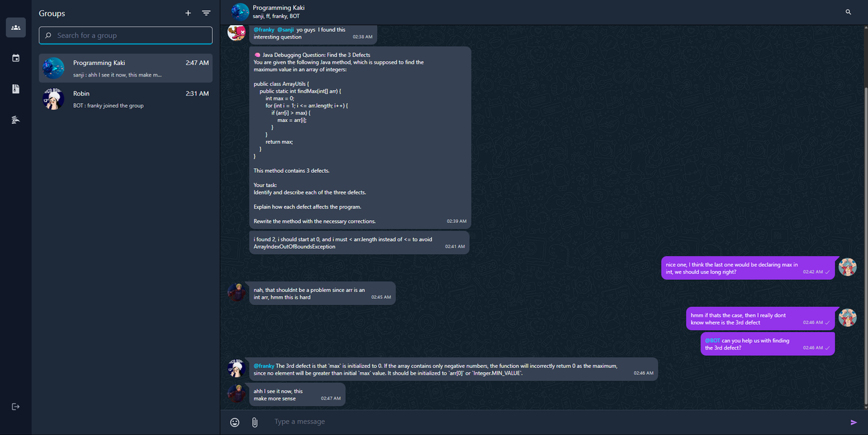Send the message with arrow icon
The height and width of the screenshot is (435, 868).
854,422
